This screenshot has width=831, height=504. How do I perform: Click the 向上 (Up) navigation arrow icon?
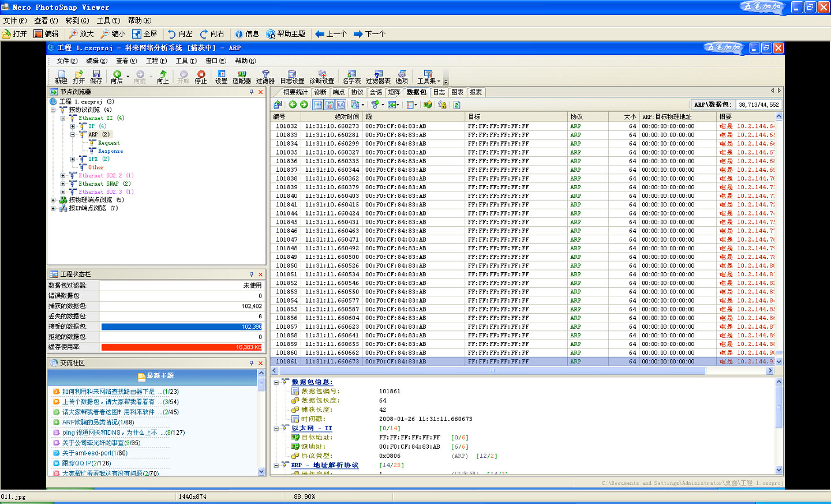tap(163, 75)
